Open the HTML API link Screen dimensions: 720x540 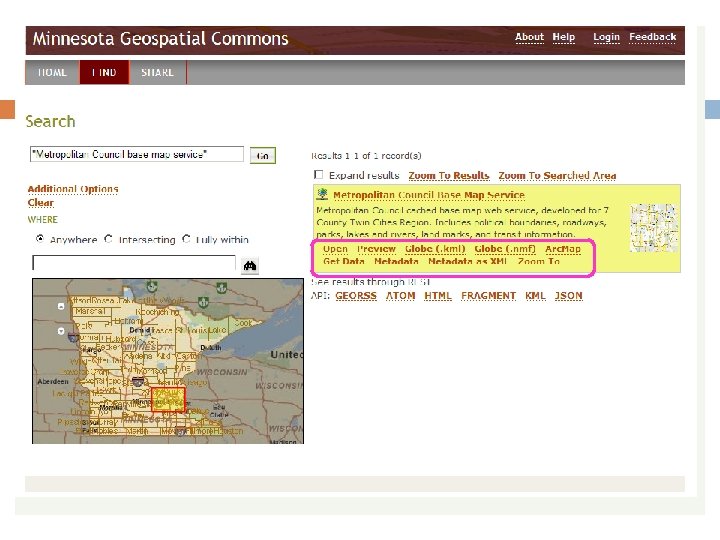438,296
